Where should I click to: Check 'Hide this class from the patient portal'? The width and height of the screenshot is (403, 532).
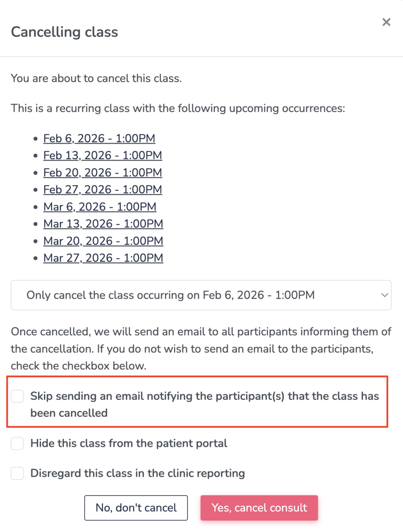pos(17,443)
